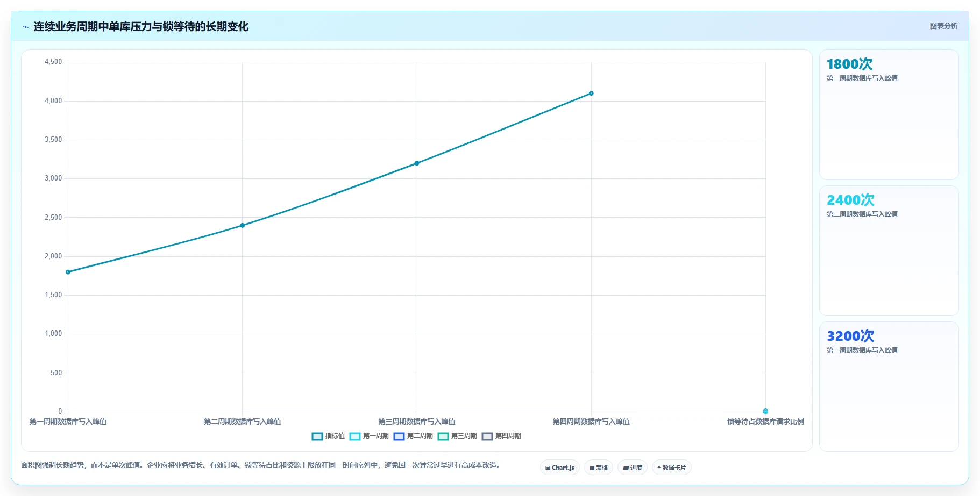Image resolution: width=980 pixels, height=496 pixels.
Task: Click the x-axis label 第一周期数据库写入峰值
Action: point(68,421)
